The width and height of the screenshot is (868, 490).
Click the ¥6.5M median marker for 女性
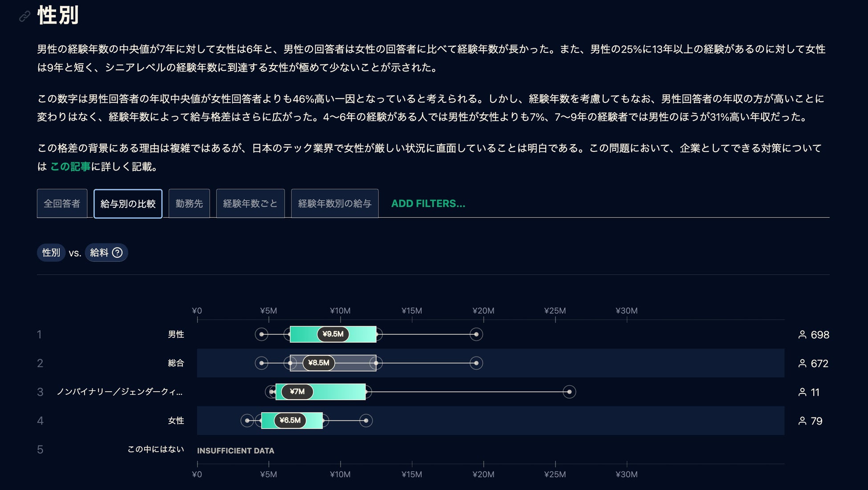(x=290, y=421)
